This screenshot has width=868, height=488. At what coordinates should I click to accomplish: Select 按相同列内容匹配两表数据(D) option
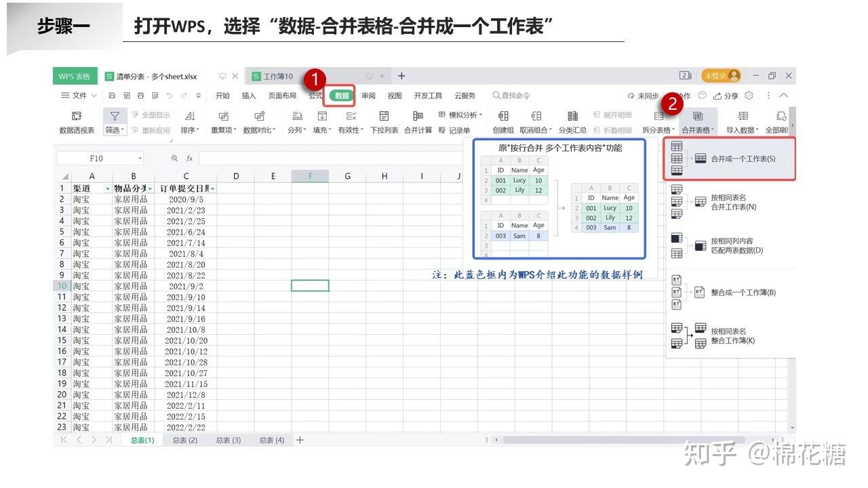[x=730, y=245]
